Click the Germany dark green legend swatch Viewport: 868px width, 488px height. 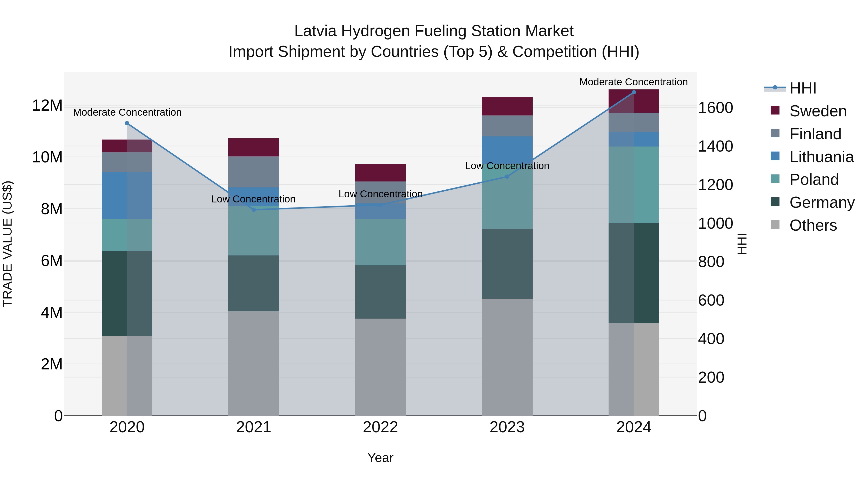[775, 201]
